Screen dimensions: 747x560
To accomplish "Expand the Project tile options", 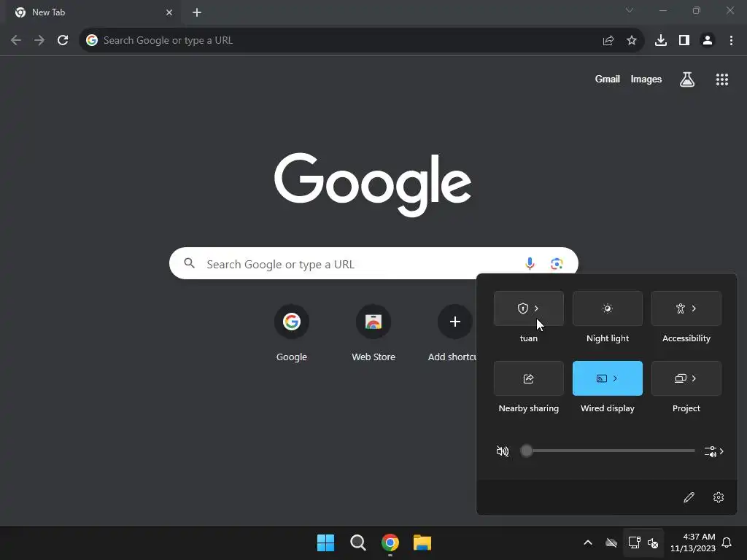I will pyautogui.click(x=694, y=378).
